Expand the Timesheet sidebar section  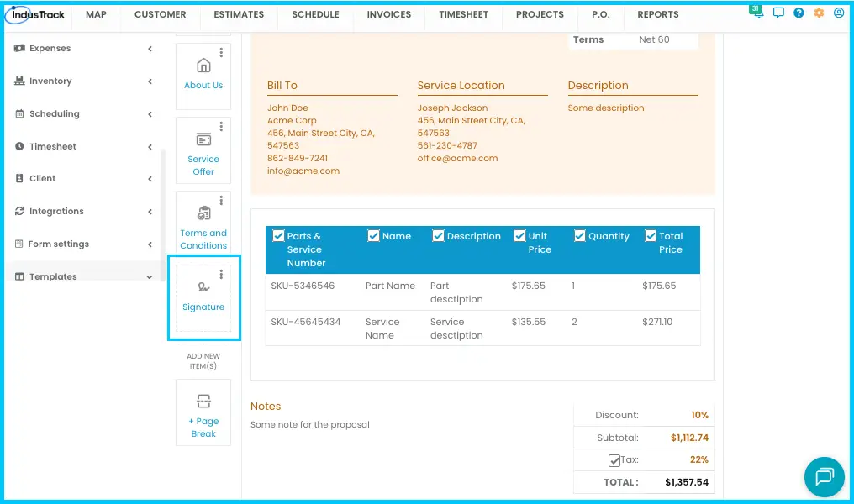(x=82, y=146)
